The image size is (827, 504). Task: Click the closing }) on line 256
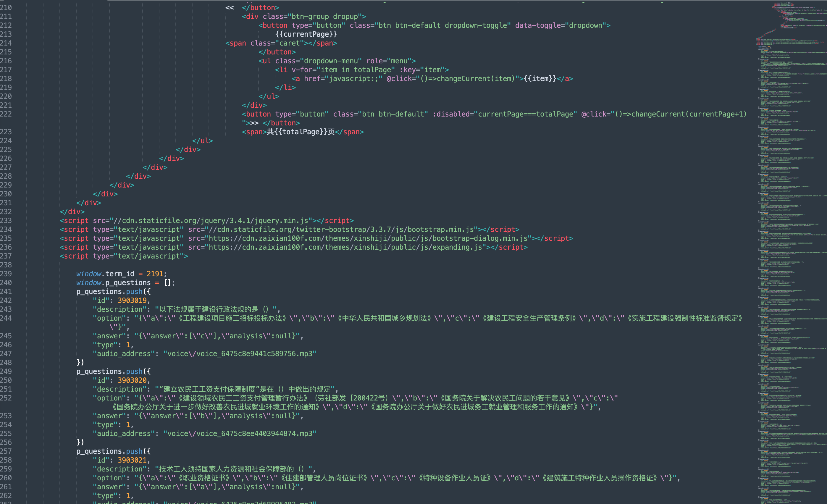pyautogui.click(x=80, y=442)
